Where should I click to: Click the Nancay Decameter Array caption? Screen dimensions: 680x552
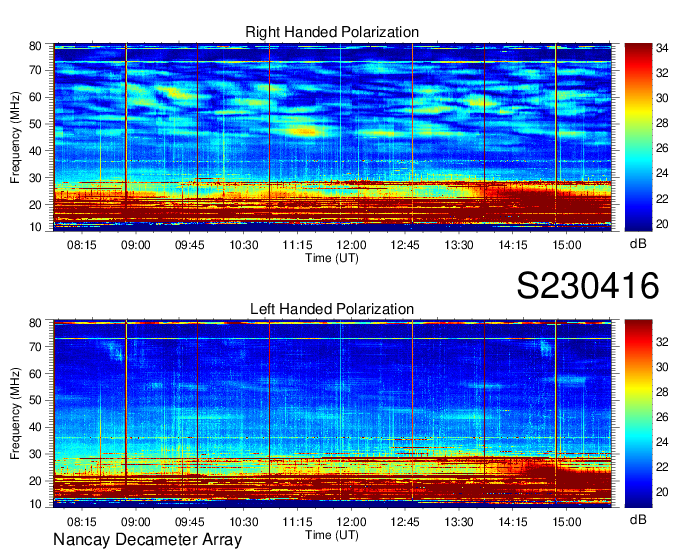(147, 540)
